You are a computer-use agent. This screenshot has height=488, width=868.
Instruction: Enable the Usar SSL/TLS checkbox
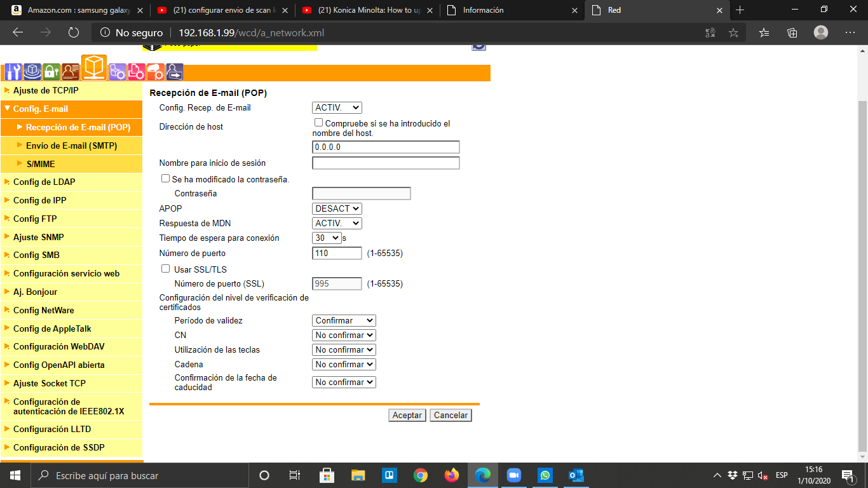pyautogui.click(x=166, y=269)
